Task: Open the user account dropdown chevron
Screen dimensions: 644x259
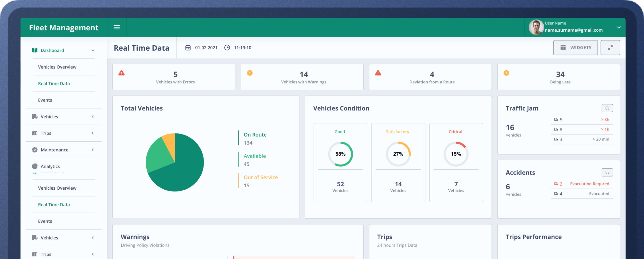Action: [619, 27]
